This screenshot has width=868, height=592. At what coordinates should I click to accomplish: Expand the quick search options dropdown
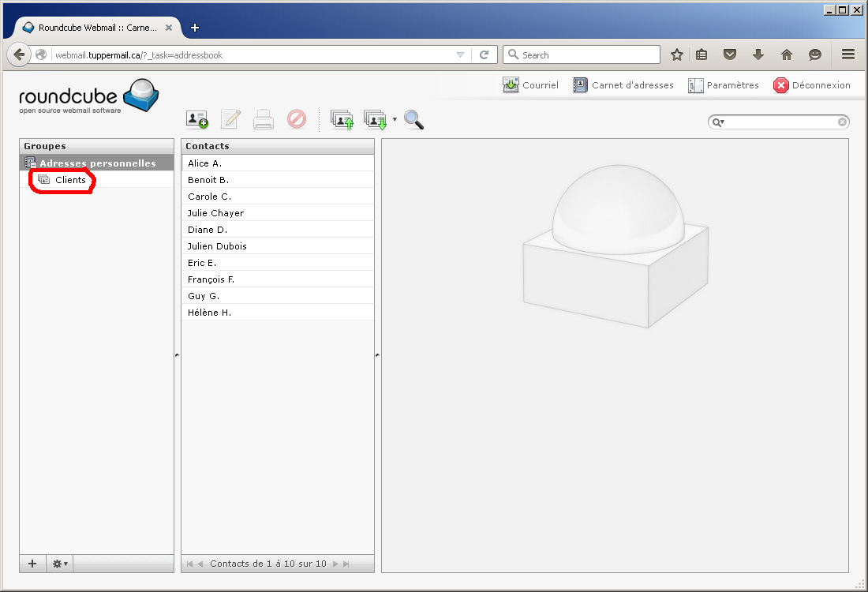click(x=718, y=122)
